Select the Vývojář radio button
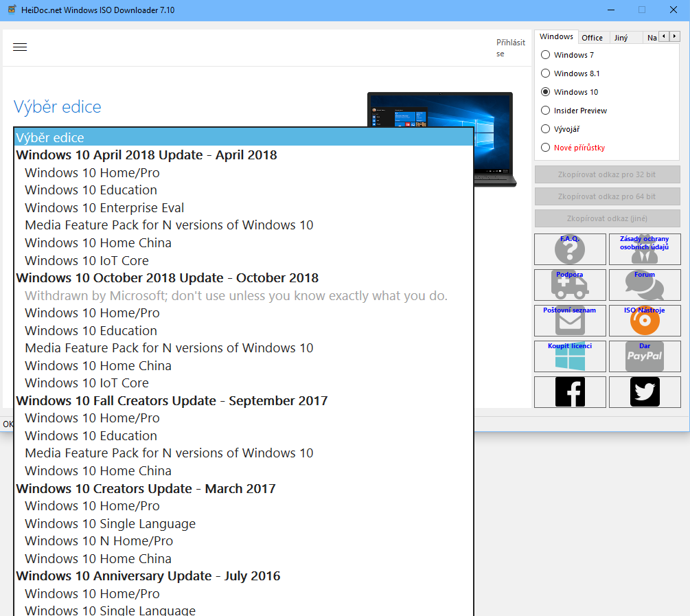690x616 pixels. 545,128
